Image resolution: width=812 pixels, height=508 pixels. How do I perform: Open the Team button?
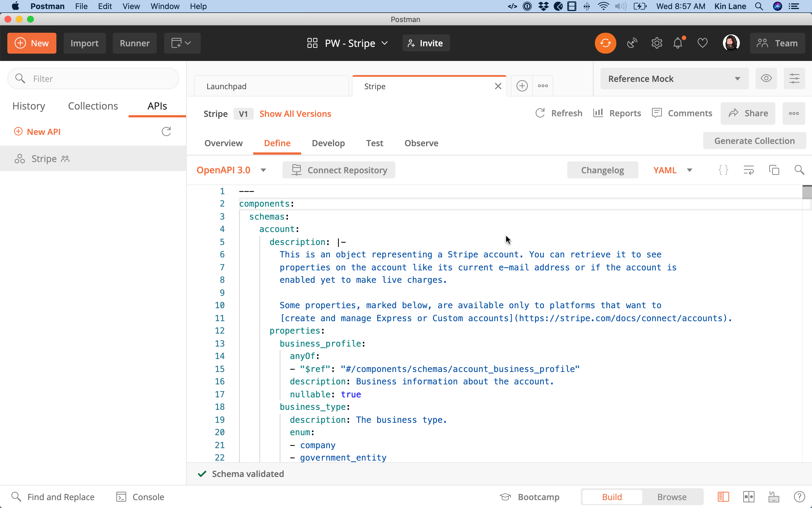point(777,43)
